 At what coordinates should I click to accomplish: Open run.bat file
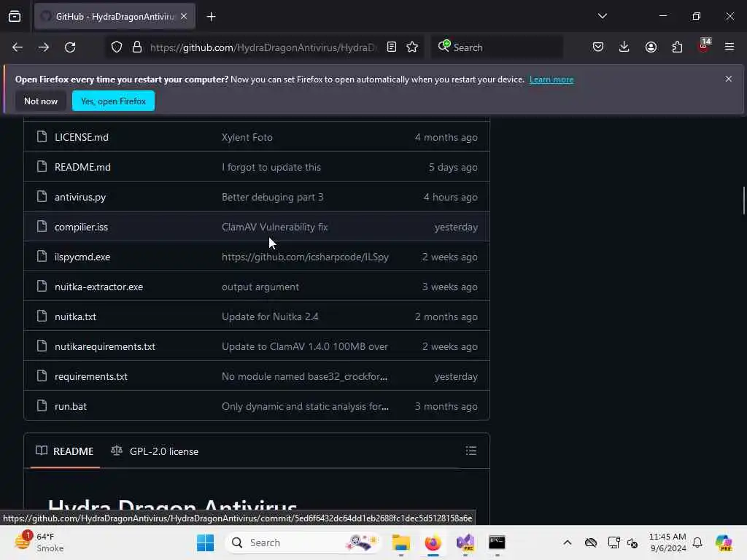(71, 406)
